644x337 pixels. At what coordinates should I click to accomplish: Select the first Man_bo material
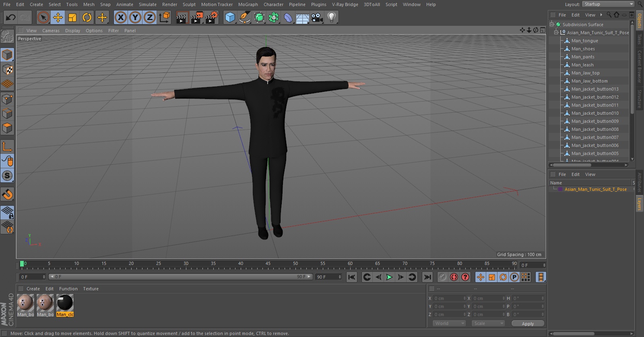point(25,305)
